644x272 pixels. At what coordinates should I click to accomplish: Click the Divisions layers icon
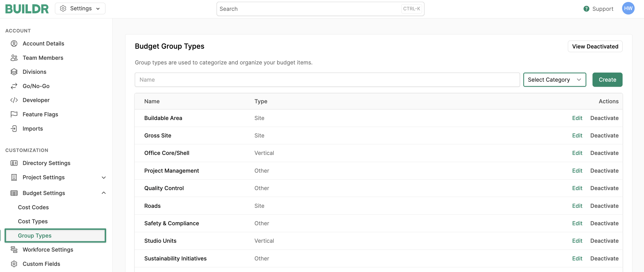tap(14, 72)
